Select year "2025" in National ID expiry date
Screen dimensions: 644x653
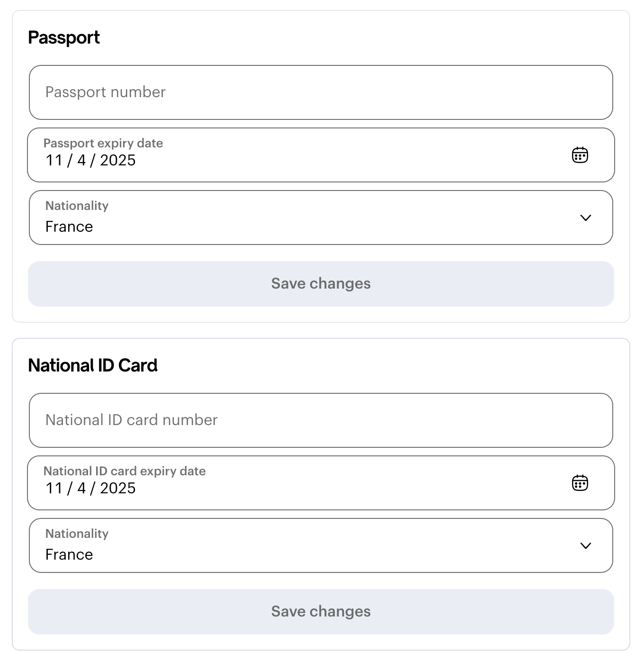(117, 489)
